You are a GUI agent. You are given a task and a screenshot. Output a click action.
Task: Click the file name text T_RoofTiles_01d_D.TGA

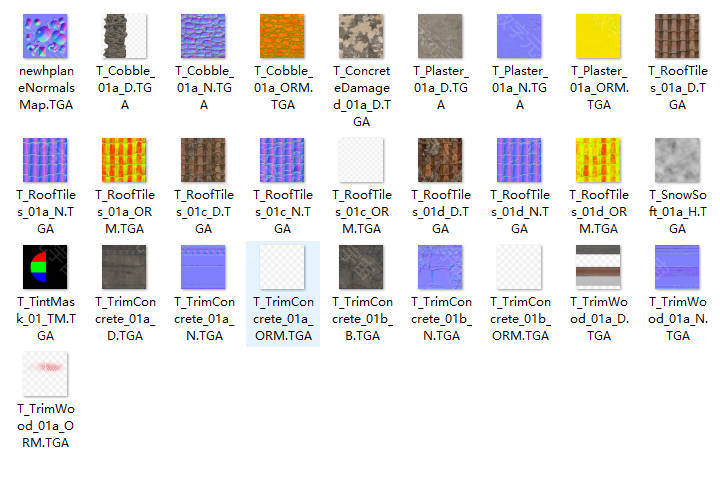(x=440, y=212)
